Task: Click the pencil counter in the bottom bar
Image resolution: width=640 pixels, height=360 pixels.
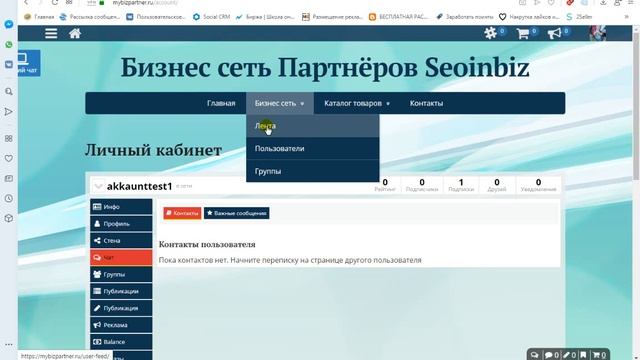Action: [x=569, y=355]
